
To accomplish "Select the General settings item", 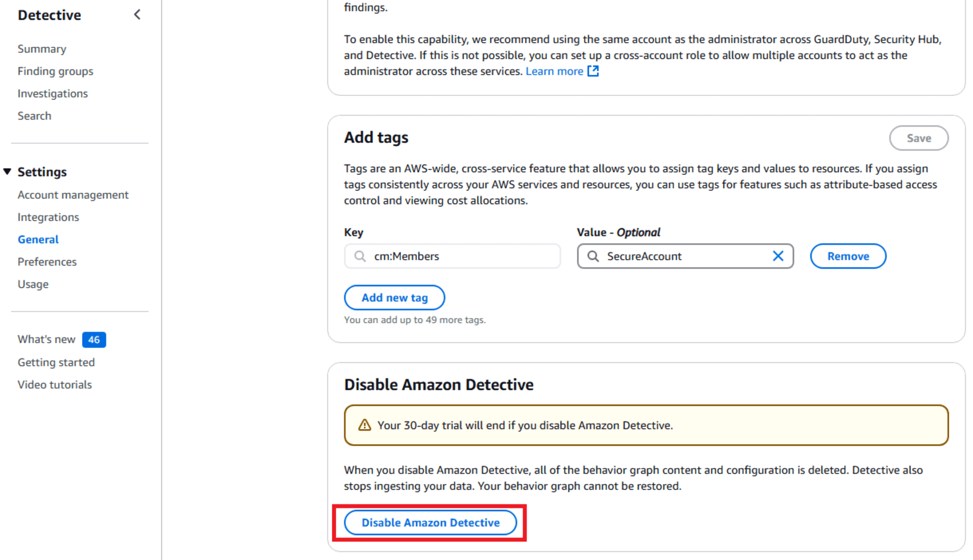I will pyautogui.click(x=38, y=239).
